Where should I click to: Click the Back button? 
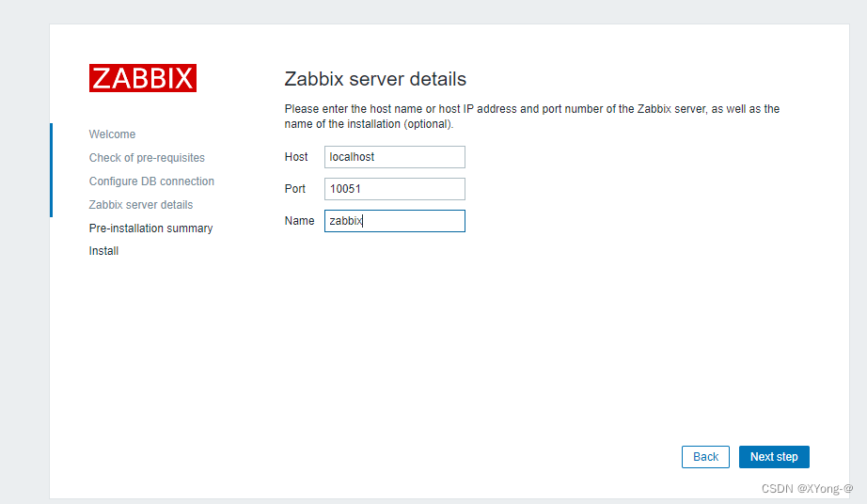(x=705, y=457)
